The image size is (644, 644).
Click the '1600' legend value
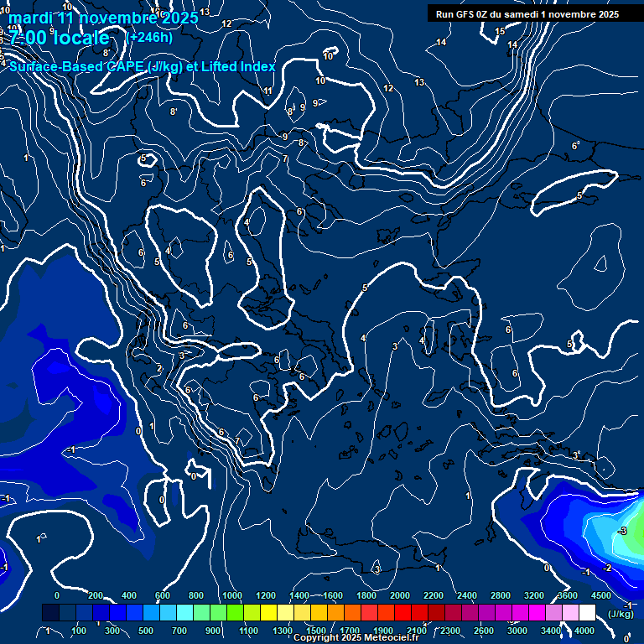[333, 595]
